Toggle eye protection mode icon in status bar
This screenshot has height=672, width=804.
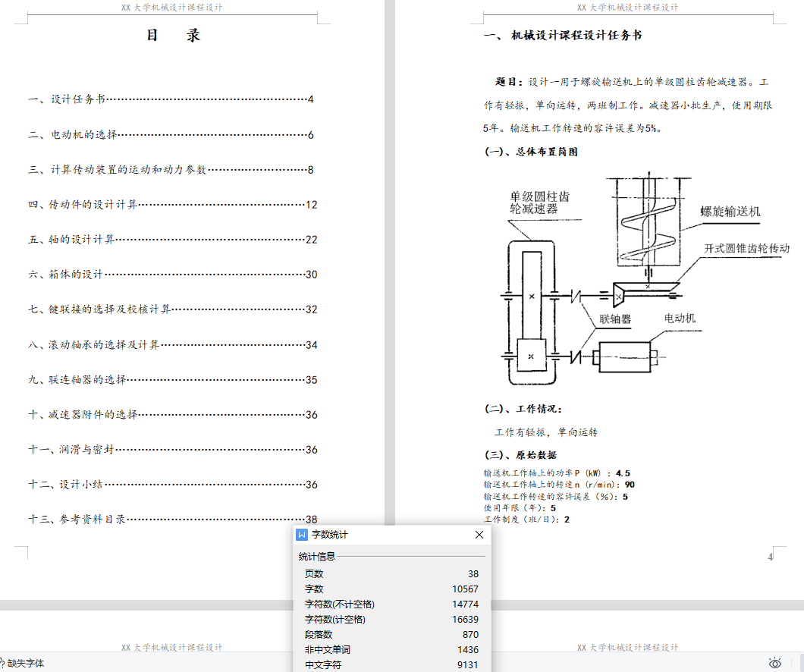point(774,663)
